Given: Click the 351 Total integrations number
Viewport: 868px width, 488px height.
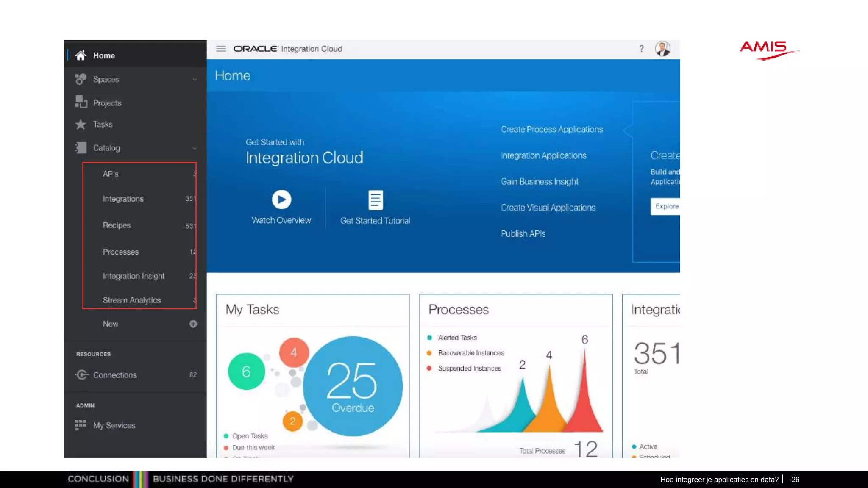Looking at the screenshot, I should 657,354.
